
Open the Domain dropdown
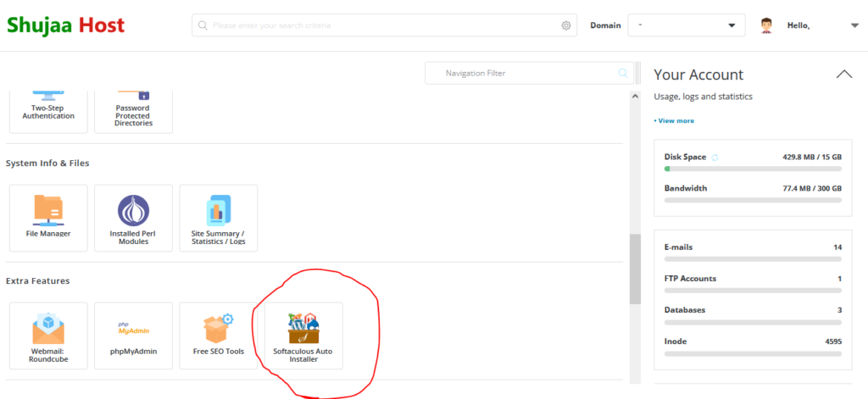(x=687, y=25)
